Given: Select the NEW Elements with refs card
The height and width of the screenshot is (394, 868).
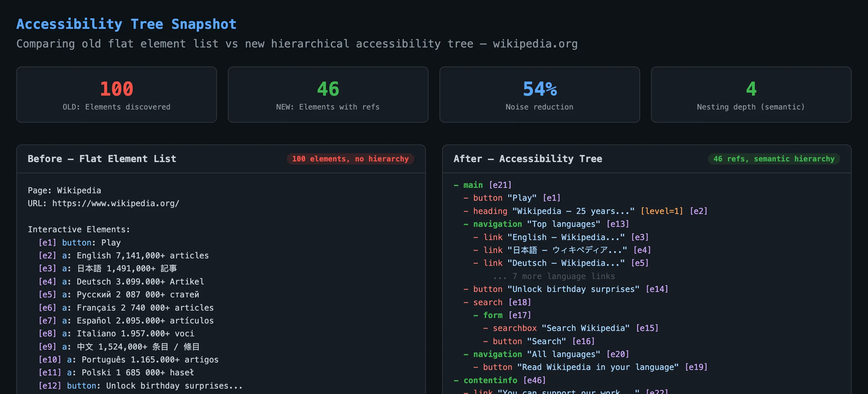Looking at the screenshot, I should pyautogui.click(x=328, y=95).
